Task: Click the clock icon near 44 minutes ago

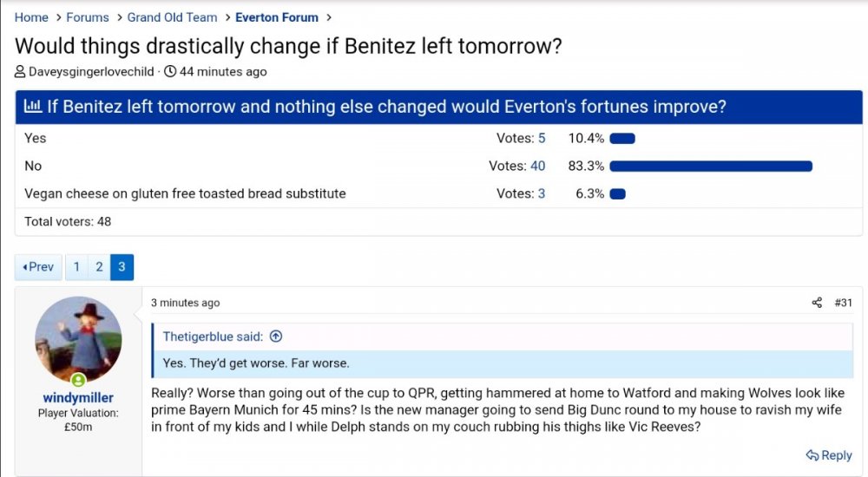Action: tap(170, 72)
